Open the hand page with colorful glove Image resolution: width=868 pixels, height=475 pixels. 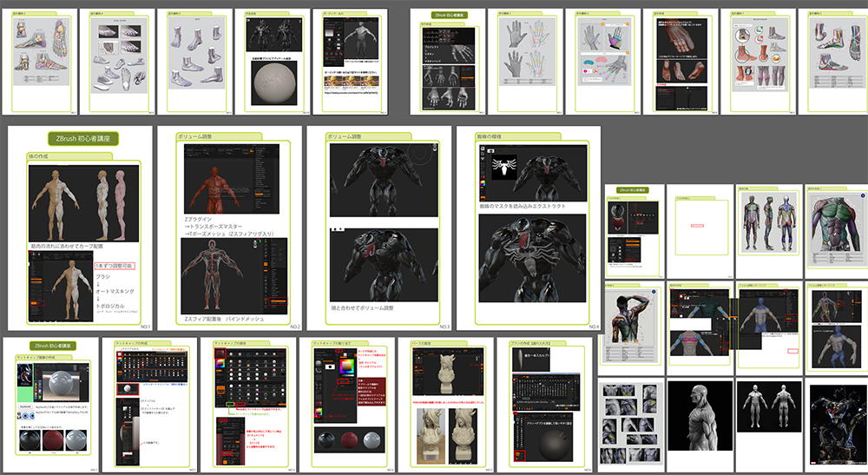click(x=603, y=62)
